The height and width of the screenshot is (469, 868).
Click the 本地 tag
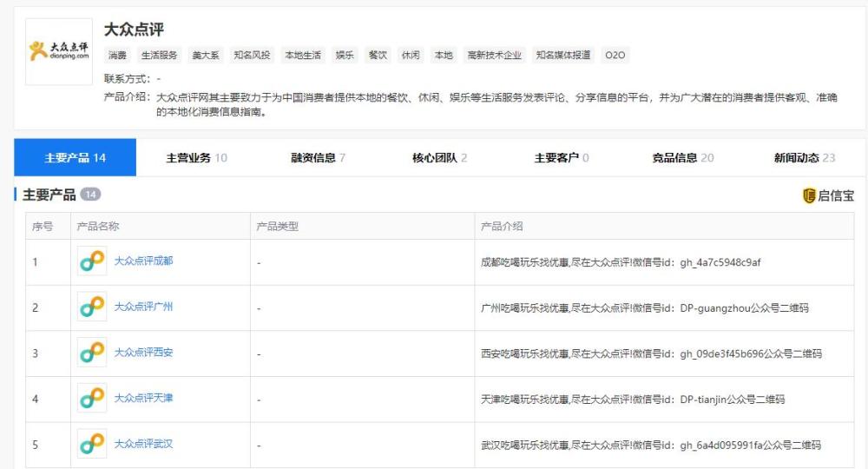tap(444, 55)
